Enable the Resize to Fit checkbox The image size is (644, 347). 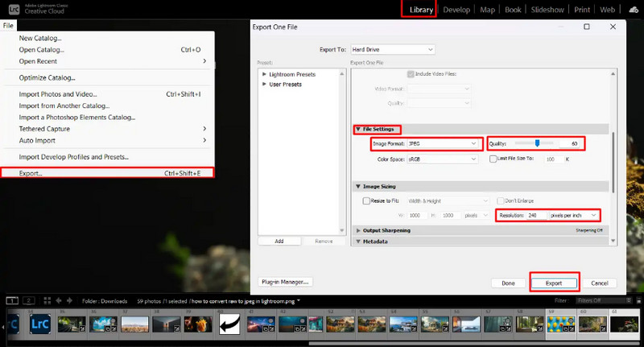coord(366,200)
